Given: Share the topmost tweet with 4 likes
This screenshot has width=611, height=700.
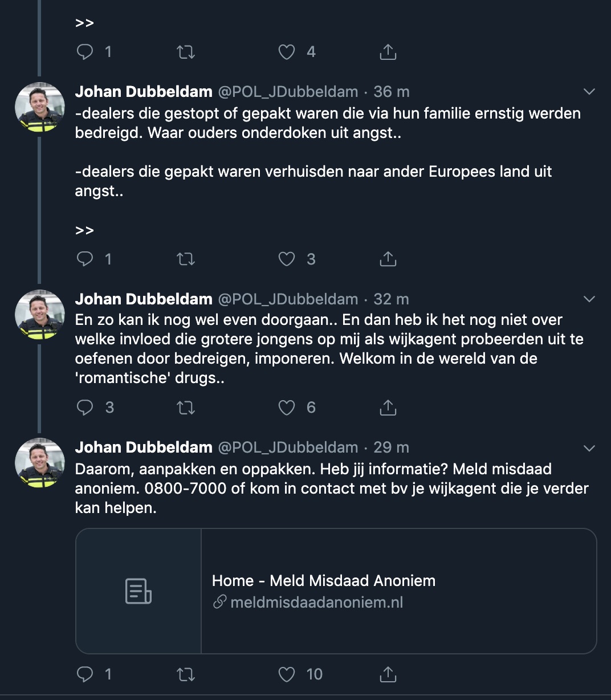Looking at the screenshot, I should [x=388, y=52].
